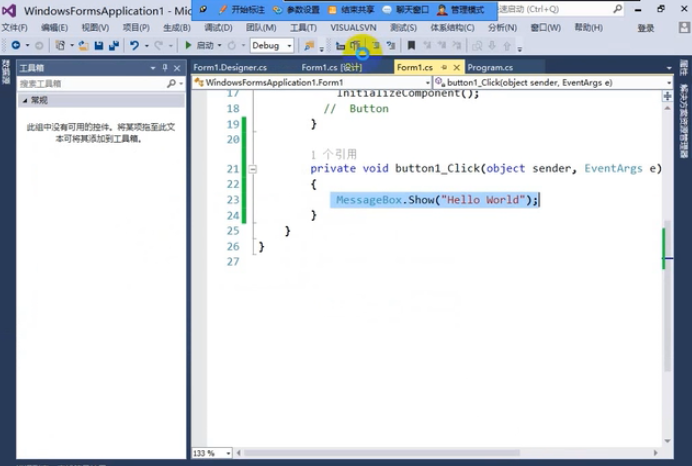The image size is (692, 466).
Task: Click the vertical scrollbar down arrow
Action: point(667,441)
